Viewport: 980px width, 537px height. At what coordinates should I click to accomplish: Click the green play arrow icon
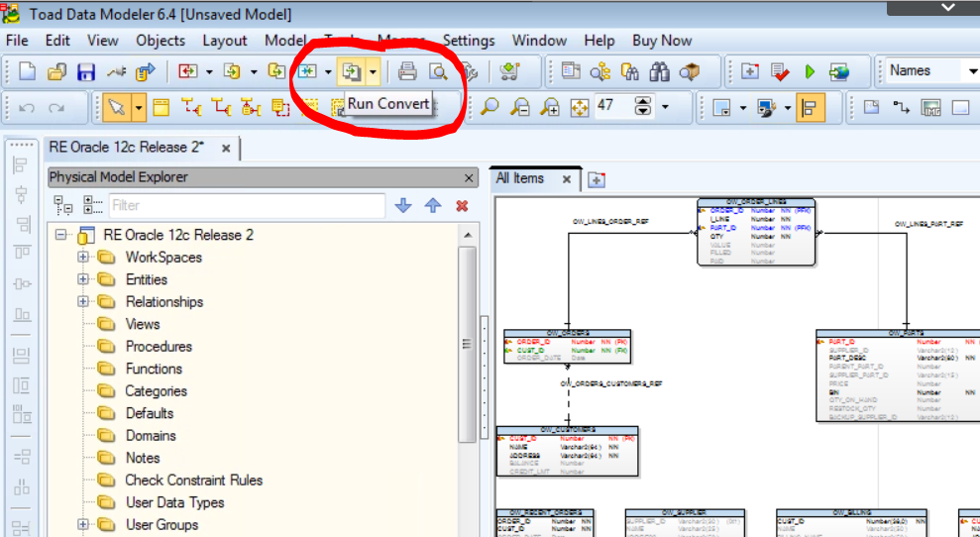810,72
